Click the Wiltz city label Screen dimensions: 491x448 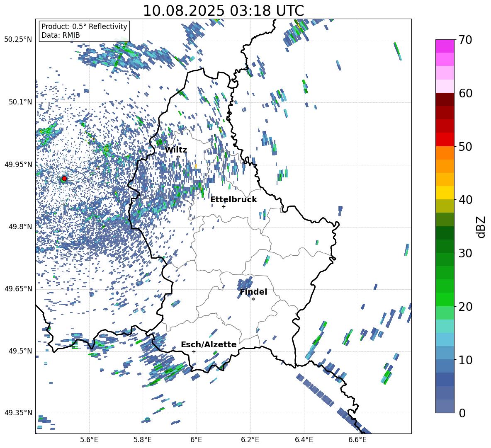pyautogui.click(x=176, y=150)
